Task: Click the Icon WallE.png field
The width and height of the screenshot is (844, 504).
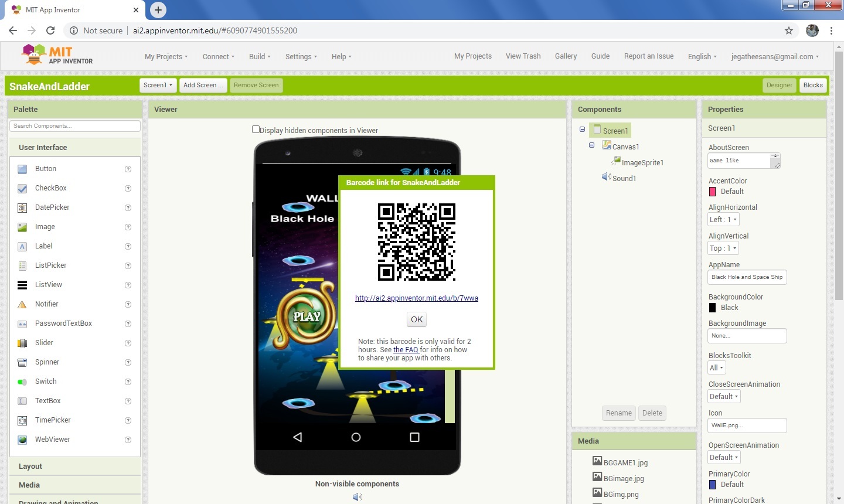Action: [x=747, y=425]
